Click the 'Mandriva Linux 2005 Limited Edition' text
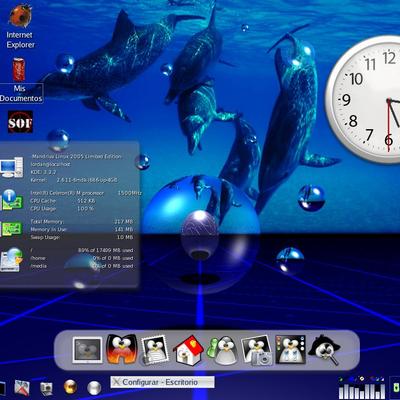The image size is (400, 400). [77, 156]
